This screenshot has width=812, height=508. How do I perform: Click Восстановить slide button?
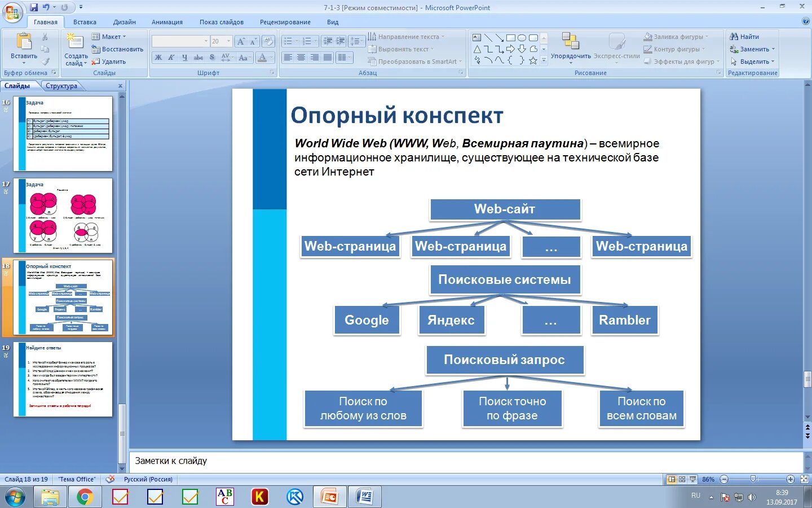[117, 49]
